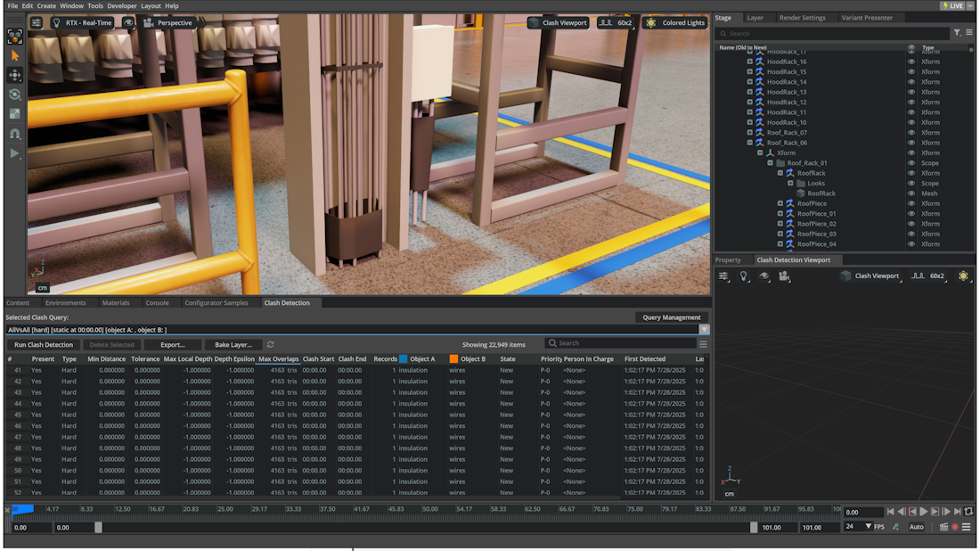Expand the Looks folder node
The width and height of the screenshot is (980, 551).
pyautogui.click(x=790, y=184)
